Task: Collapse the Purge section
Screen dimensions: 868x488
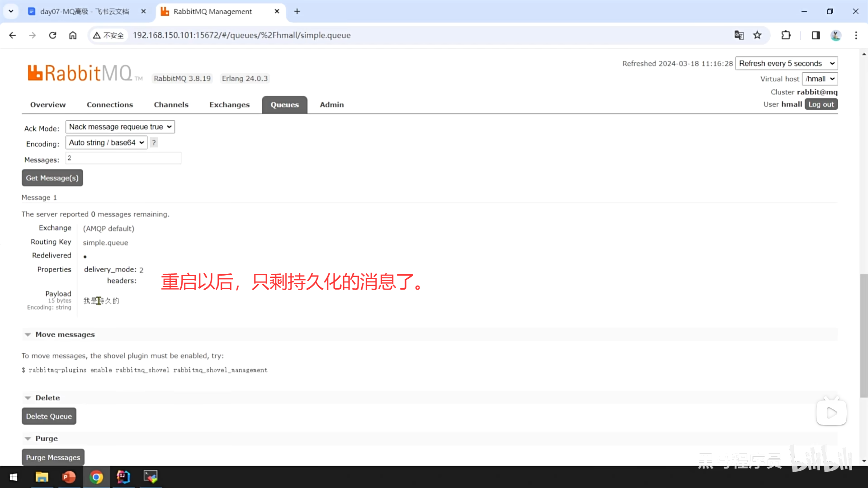Action: pos(46,439)
